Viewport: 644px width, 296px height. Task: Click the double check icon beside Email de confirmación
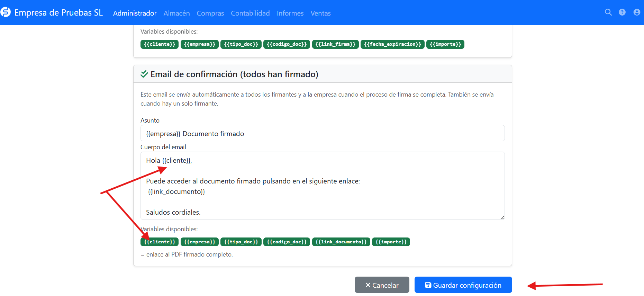coord(144,74)
